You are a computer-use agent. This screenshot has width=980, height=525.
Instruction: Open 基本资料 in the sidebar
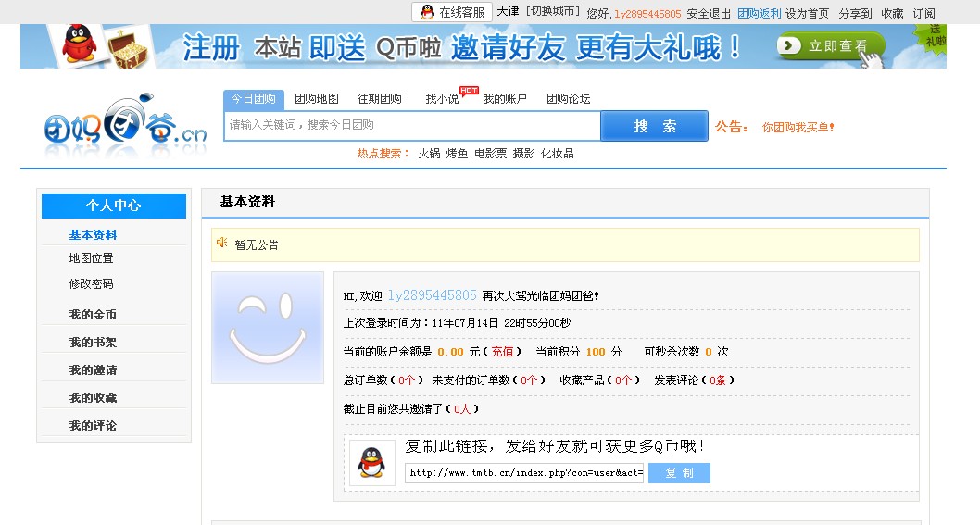click(x=93, y=235)
